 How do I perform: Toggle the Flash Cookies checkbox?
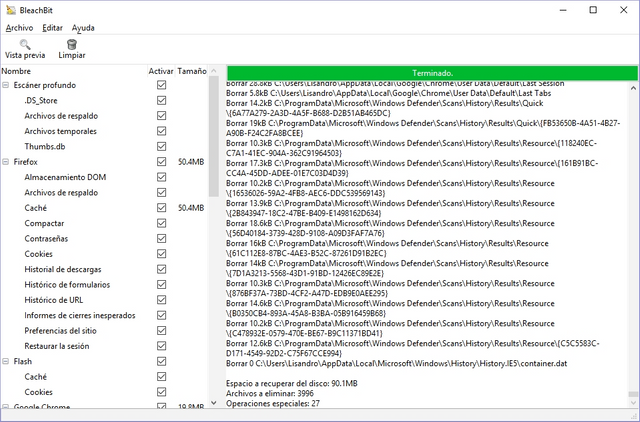pos(162,392)
